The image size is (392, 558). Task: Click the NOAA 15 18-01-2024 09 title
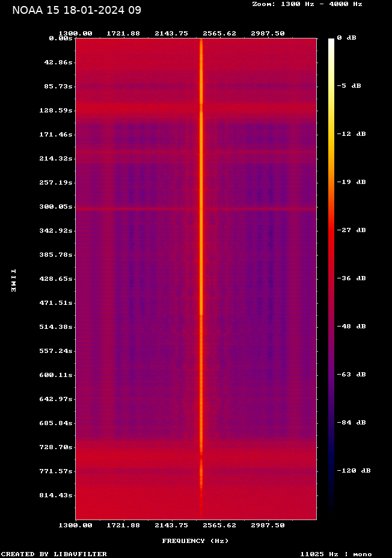[76, 10]
